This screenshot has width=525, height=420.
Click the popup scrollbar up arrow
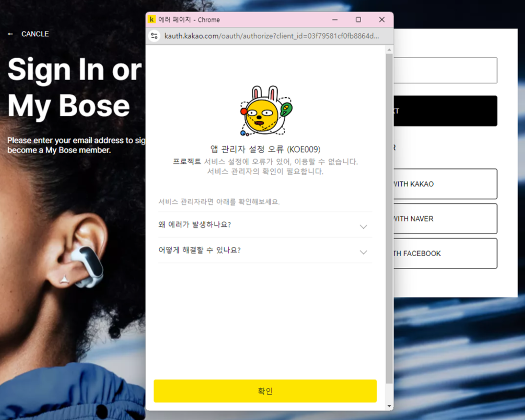pos(389,50)
